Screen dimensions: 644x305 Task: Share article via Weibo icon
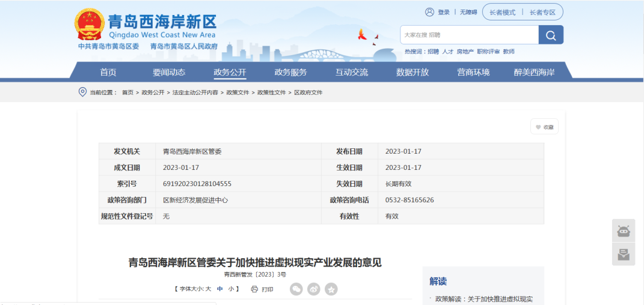(x=314, y=289)
